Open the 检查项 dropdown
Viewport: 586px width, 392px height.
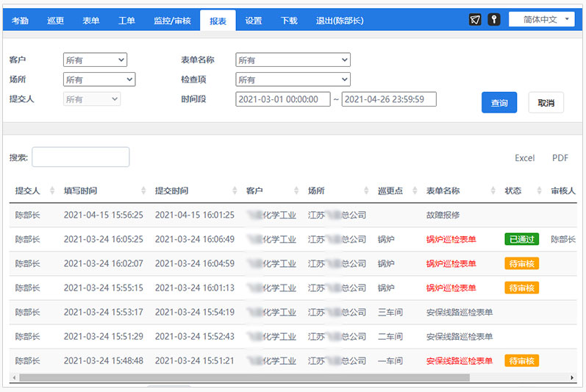point(293,79)
